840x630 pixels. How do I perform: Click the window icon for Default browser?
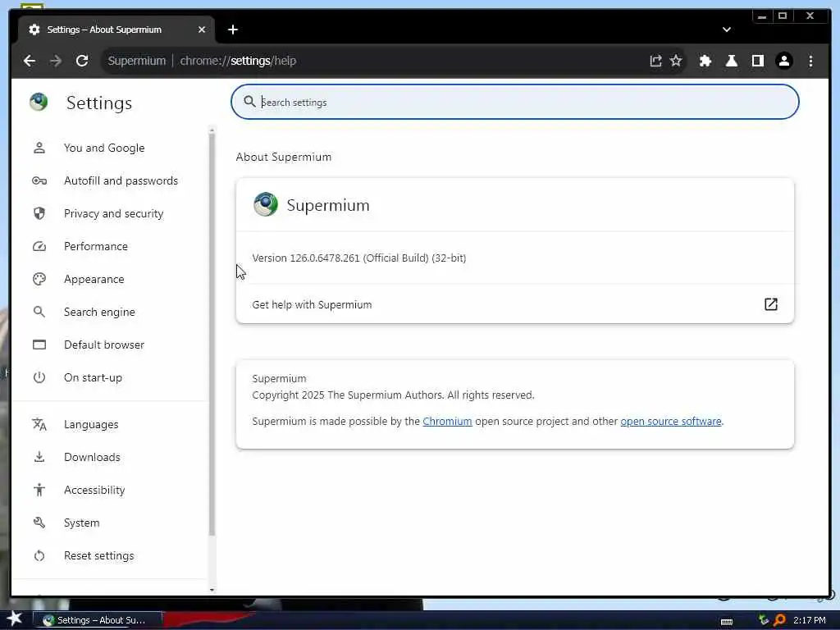click(39, 345)
